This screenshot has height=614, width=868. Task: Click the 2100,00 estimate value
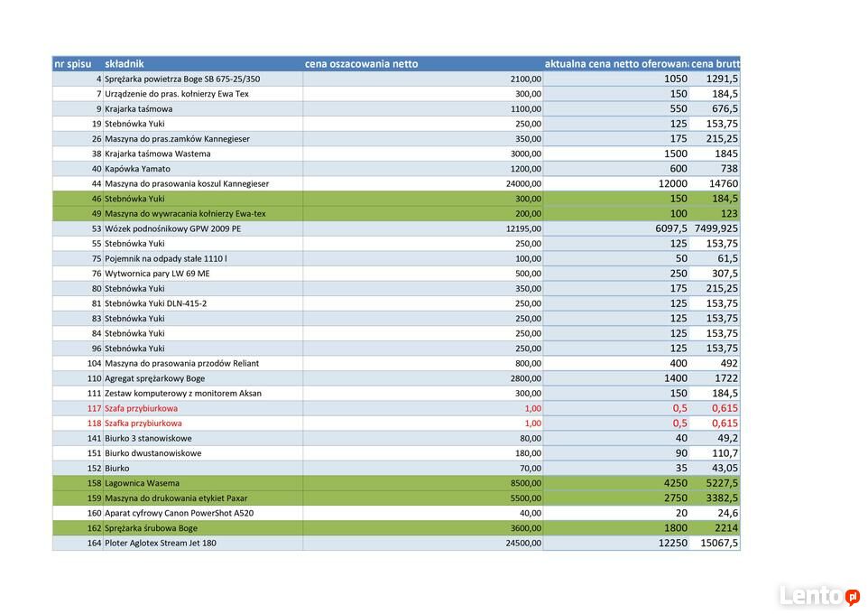pos(526,79)
